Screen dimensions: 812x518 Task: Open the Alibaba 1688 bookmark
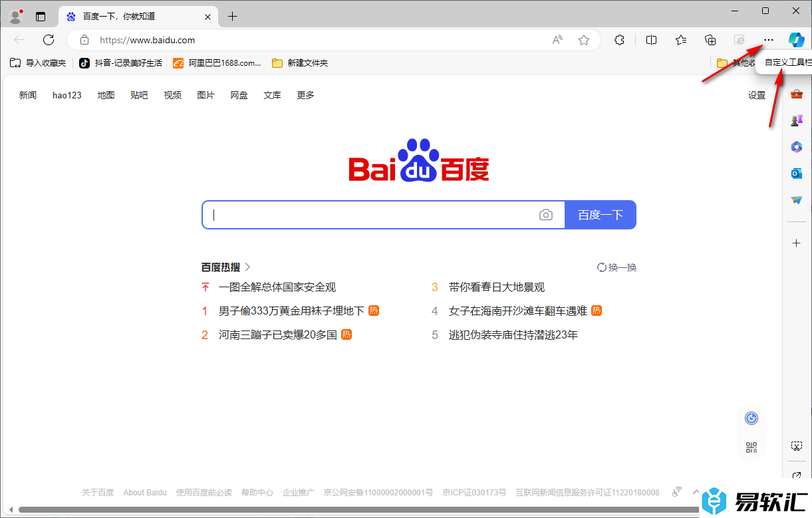[217, 63]
